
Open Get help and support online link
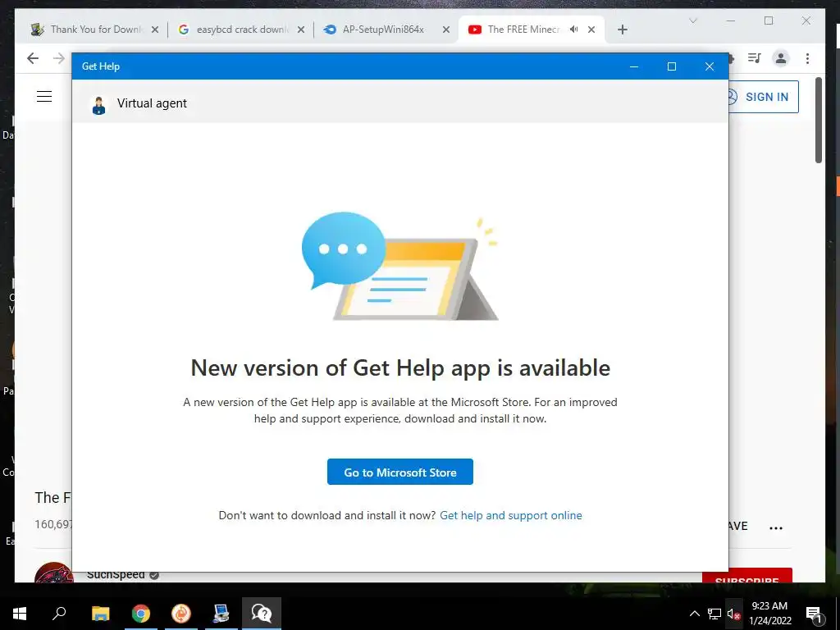pos(510,515)
